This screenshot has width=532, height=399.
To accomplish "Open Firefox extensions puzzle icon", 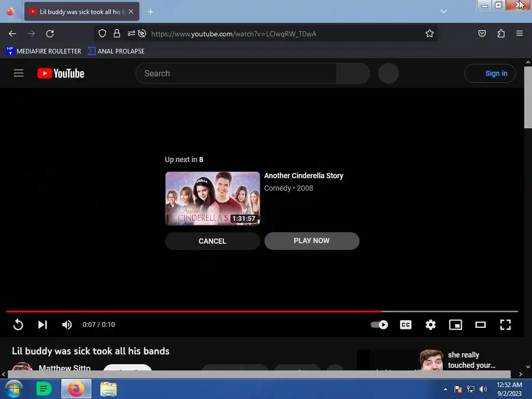I will [501, 33].
